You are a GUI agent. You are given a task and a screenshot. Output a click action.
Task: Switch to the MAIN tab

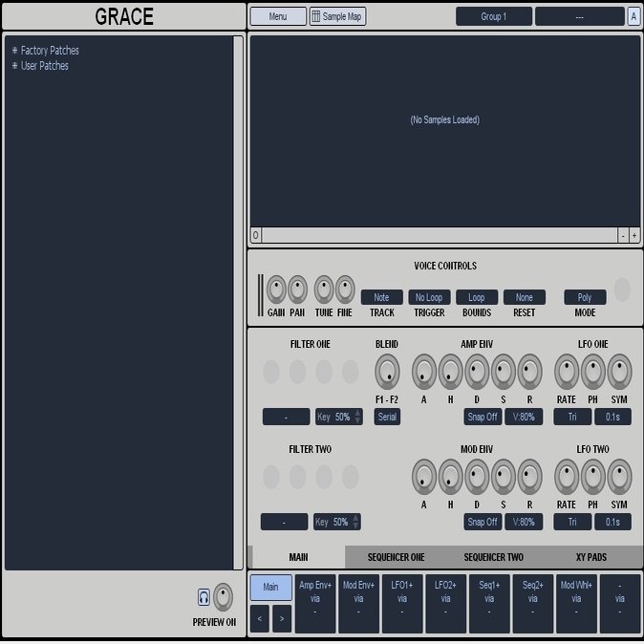click(298, 557)
